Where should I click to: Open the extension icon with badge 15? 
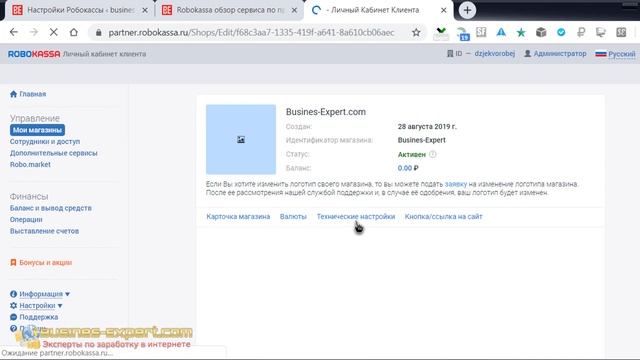[462, 33]
